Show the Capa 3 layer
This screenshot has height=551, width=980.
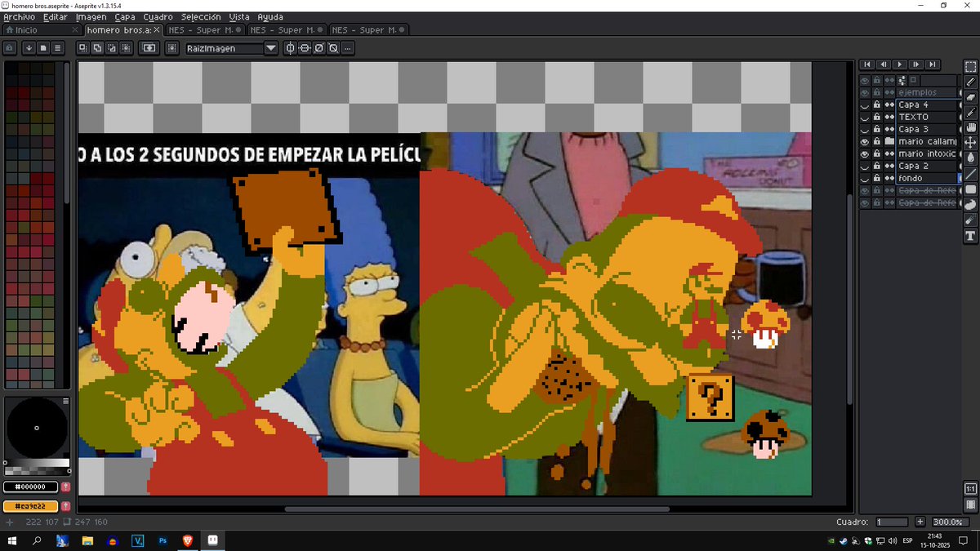click(x=865, y=129)
